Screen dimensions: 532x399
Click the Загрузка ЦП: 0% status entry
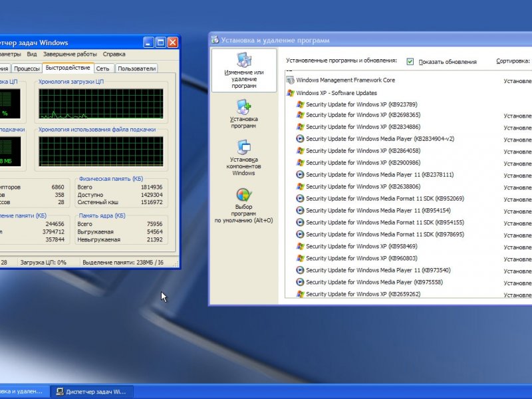43,263
